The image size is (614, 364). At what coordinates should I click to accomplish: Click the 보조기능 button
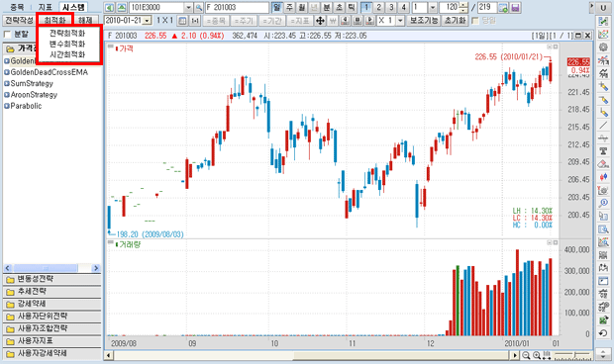pos(424,21)
